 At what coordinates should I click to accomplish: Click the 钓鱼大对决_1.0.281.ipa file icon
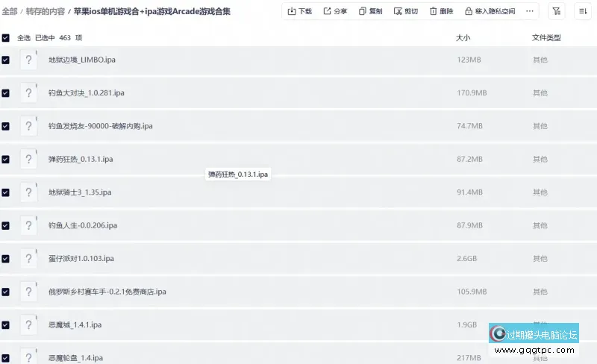point(28,93)
